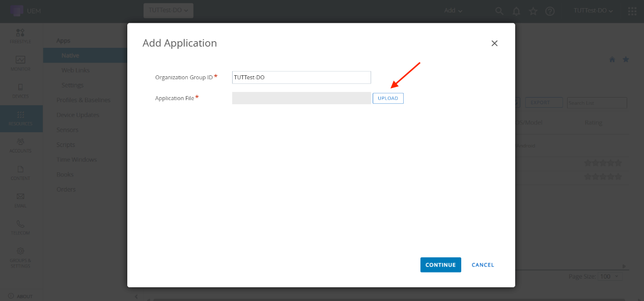Open the Telecom sidebar icon
The width and height of the screenshot is (644, 301).
(20, 227)
